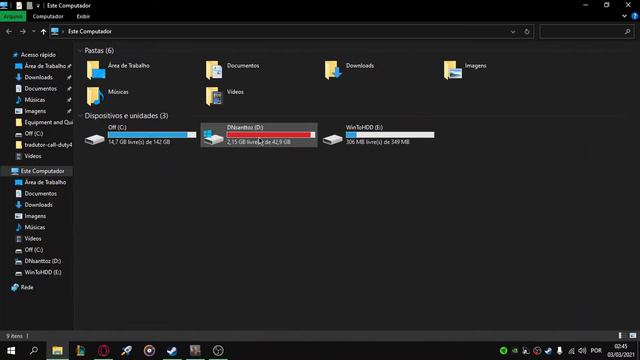
Task: Click the WinToHDD (E:) usage bar
Action: coord(390,135)
